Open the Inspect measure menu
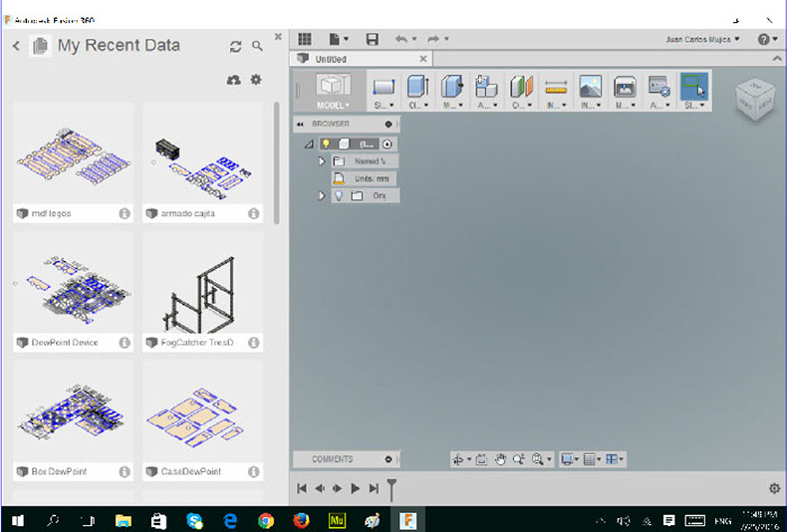 tap(556, 91)
